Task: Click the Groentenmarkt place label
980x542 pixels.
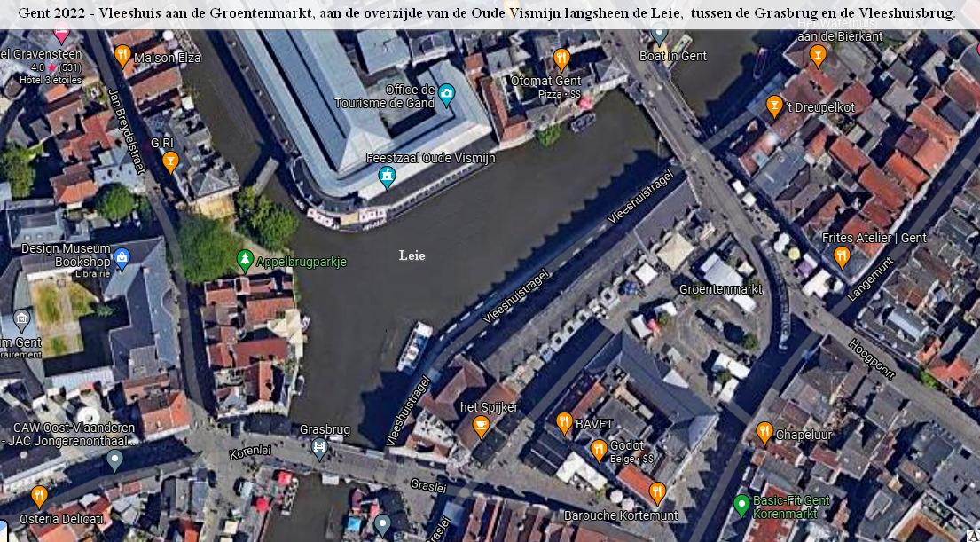Action: tap(720, 289)
